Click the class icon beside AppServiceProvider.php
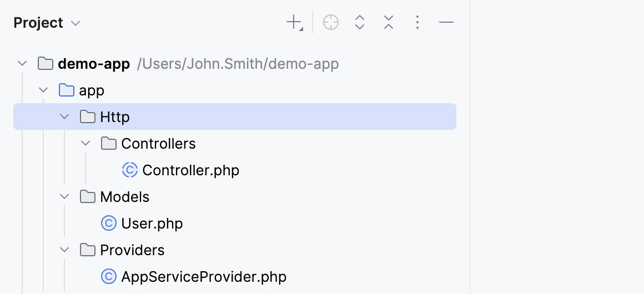 pos(108,276)
